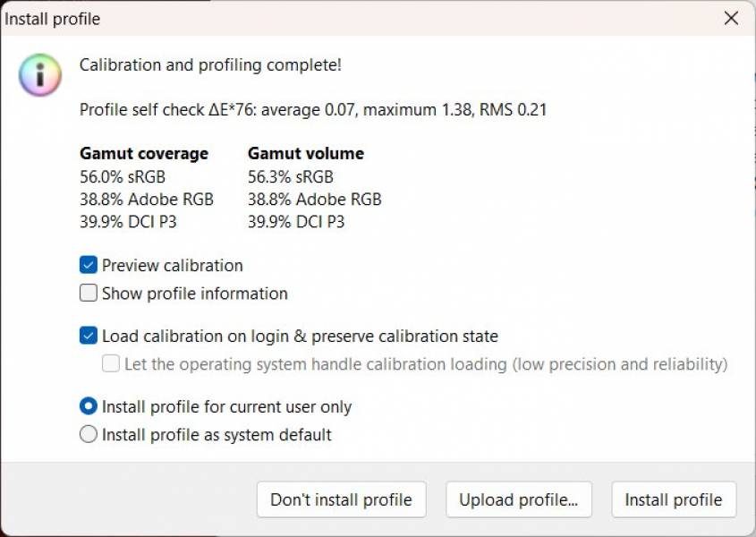Uncheck Load calibration on login option

[88, 336]
